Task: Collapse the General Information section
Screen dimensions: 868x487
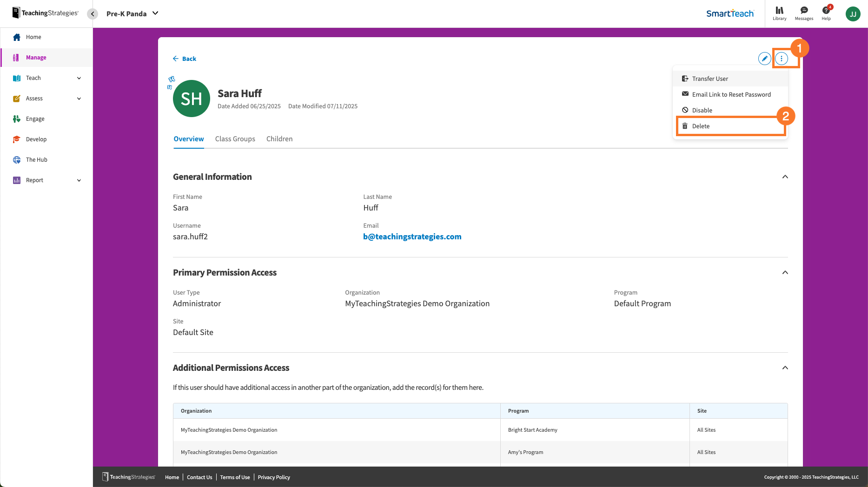Action: point(785,177)
